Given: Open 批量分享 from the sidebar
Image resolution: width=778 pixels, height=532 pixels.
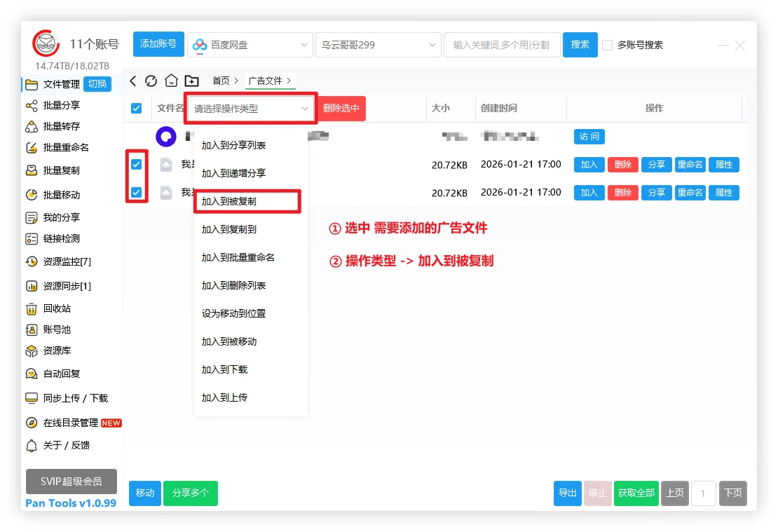Looking at the screenshot, I should click(x=61, y=106).
